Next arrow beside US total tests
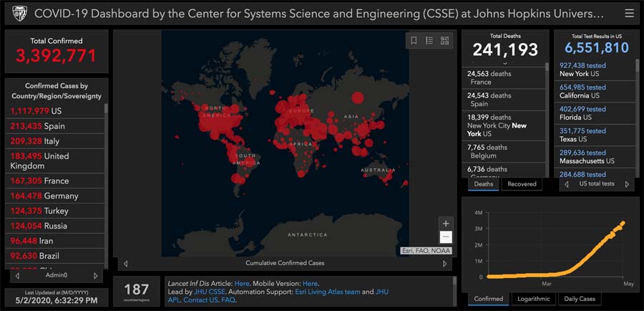Screen dimensions: 644x311 (x=627, y=184)
